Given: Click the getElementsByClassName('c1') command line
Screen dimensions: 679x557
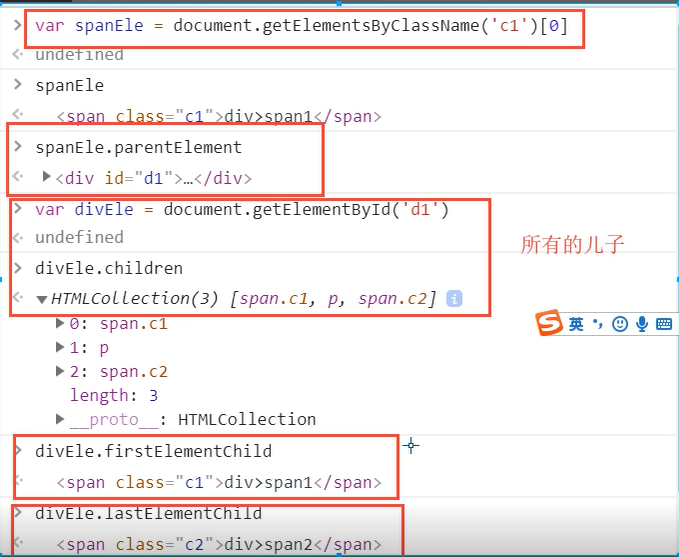Looking at the screenshot, I should [300, 26].
